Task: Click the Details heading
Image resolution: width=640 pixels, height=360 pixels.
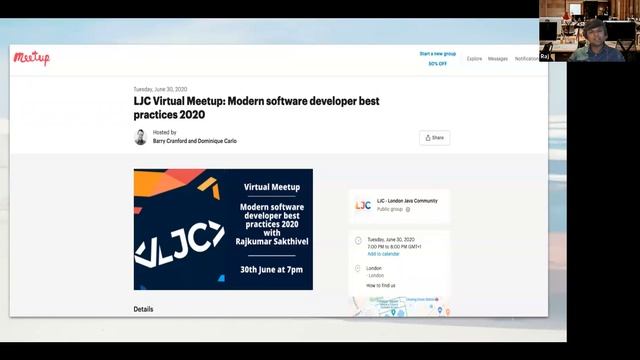Action: point(143,309)
